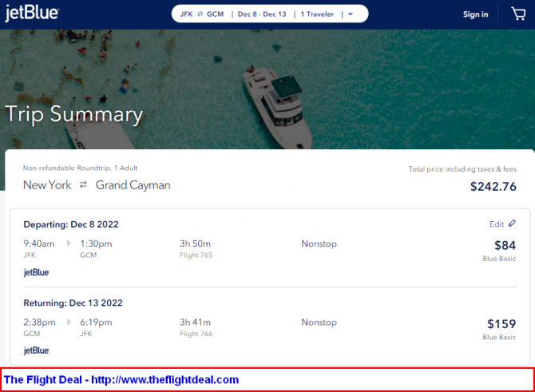Open the 1 Traveler selector
535x392 pixels.
(x=316, y=14)
